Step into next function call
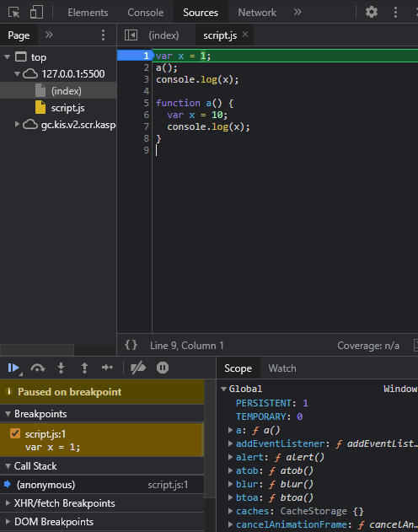 click(61, 368)
